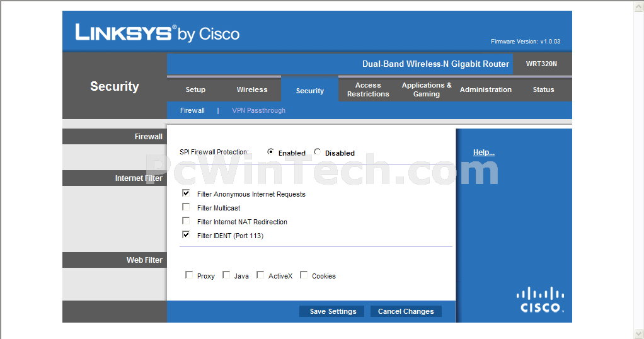Click the large Security page heading
This screenshot has width=644, height=339.
pos(115,86)
